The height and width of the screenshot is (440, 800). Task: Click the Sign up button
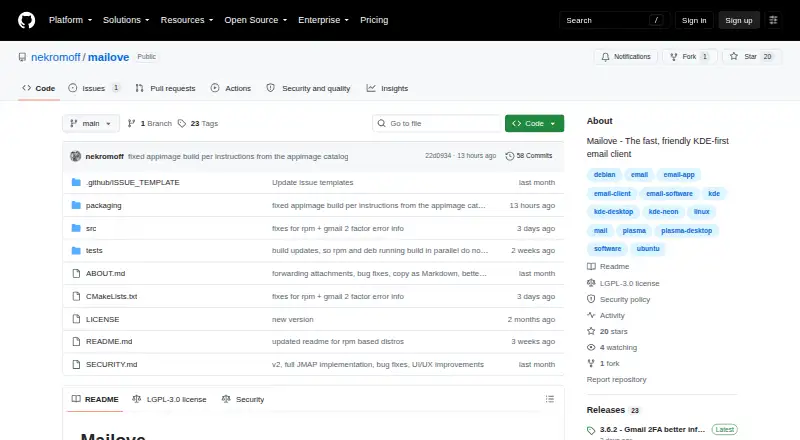click(x=739, y=20)
